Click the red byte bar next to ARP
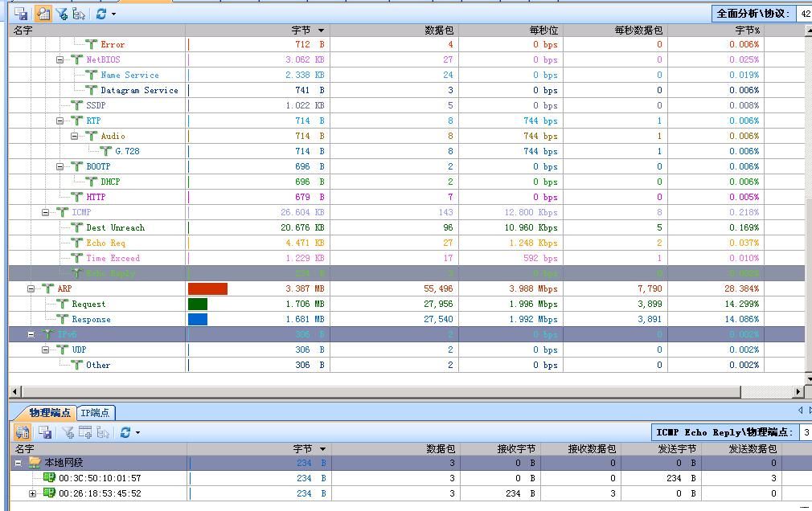812x511 pixels. pos(207,288)
